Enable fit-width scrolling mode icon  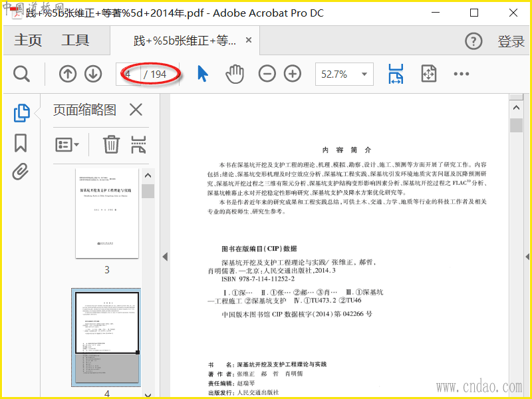click(x=396, y=74)
